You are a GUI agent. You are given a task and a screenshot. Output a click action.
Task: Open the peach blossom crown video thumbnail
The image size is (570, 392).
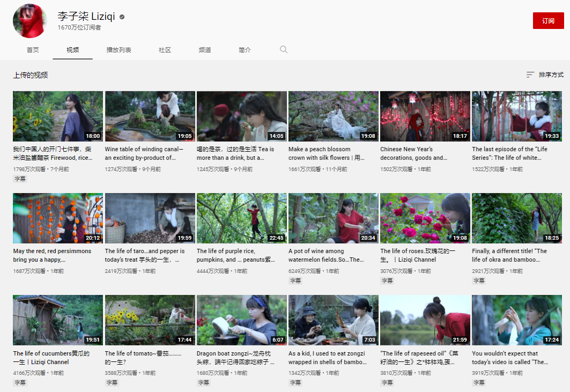(334, 116)
